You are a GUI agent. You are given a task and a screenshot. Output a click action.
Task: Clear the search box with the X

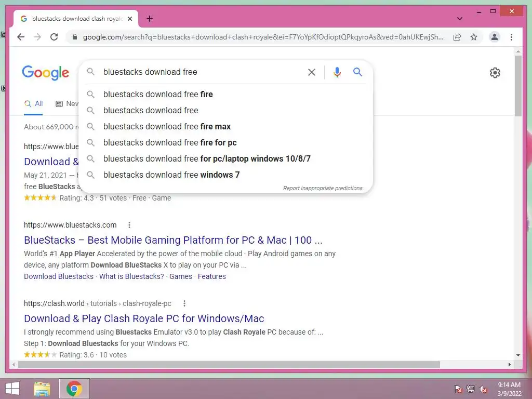pos(312,72)
